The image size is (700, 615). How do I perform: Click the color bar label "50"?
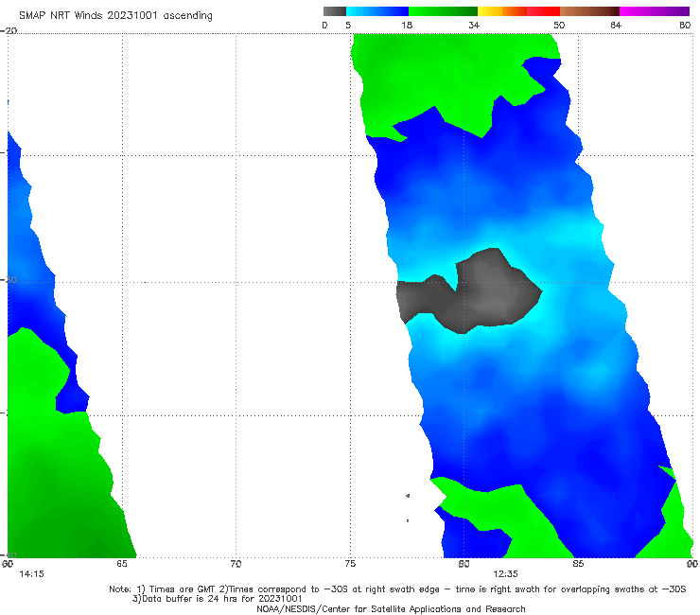coord(559,25)
